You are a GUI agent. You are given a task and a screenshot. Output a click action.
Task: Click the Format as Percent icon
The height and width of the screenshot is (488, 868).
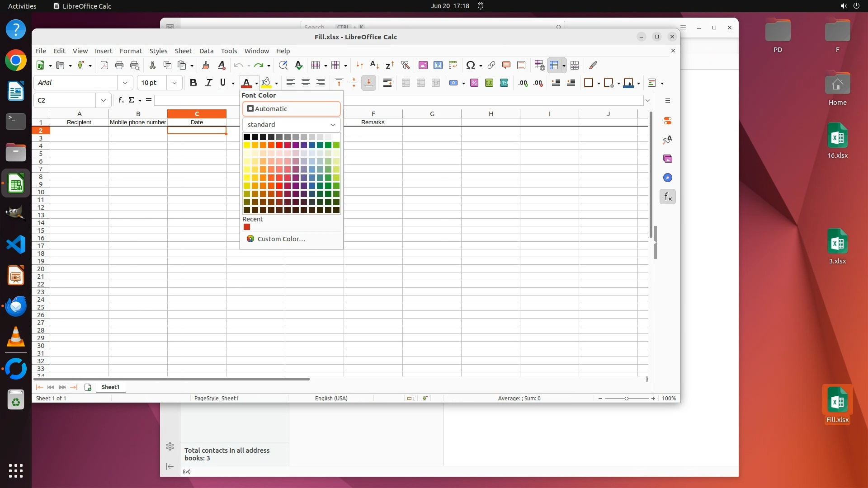[x=474, y=83]
